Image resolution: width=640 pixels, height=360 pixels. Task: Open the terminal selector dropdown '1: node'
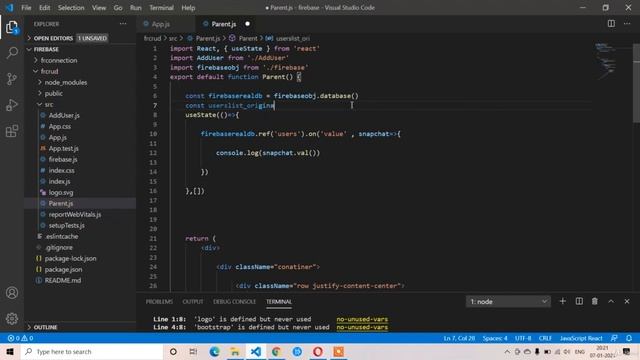point(508,301)
